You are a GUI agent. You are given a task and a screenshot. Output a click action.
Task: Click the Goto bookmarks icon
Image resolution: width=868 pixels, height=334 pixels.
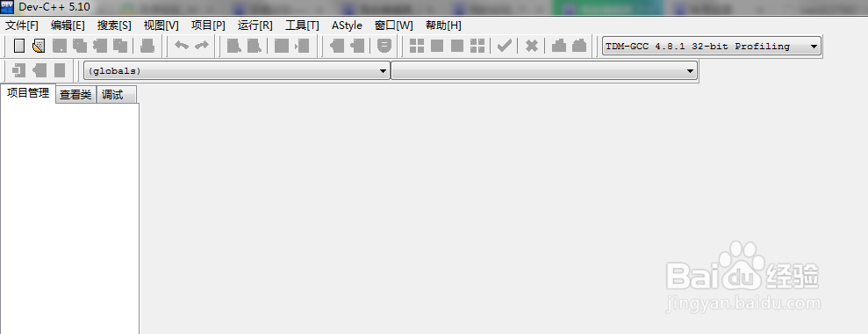(x=60, y=70)
